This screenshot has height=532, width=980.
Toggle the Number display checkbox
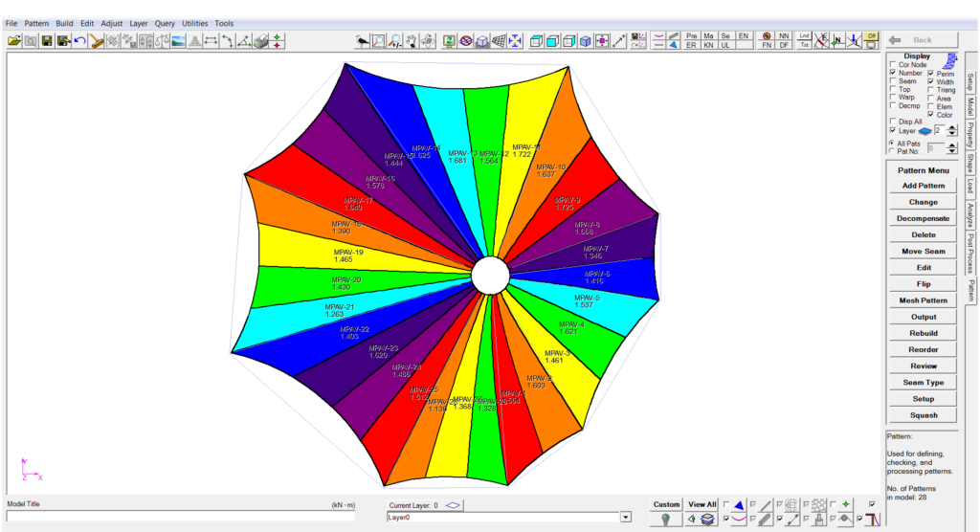click(x=893, y=73)
